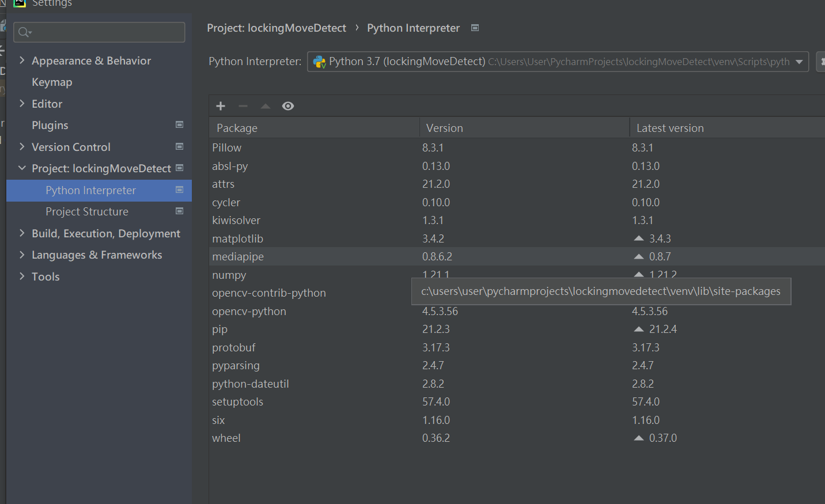
Task: Expand Appearance & Behavior settings
Action: point(22,60)
